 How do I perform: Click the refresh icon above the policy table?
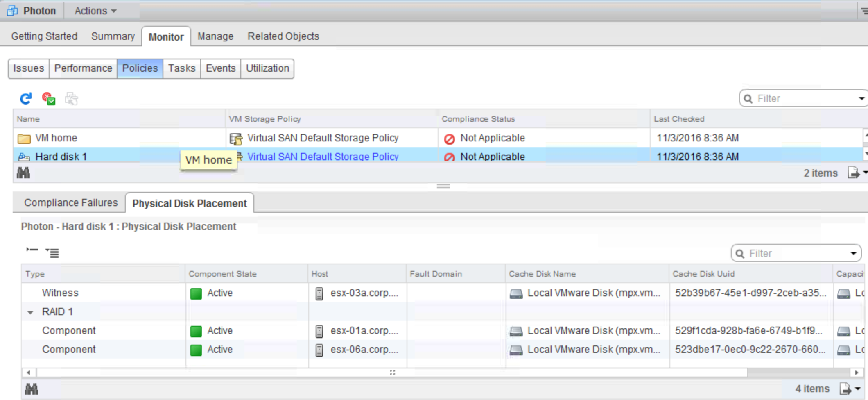pos(26,98)
